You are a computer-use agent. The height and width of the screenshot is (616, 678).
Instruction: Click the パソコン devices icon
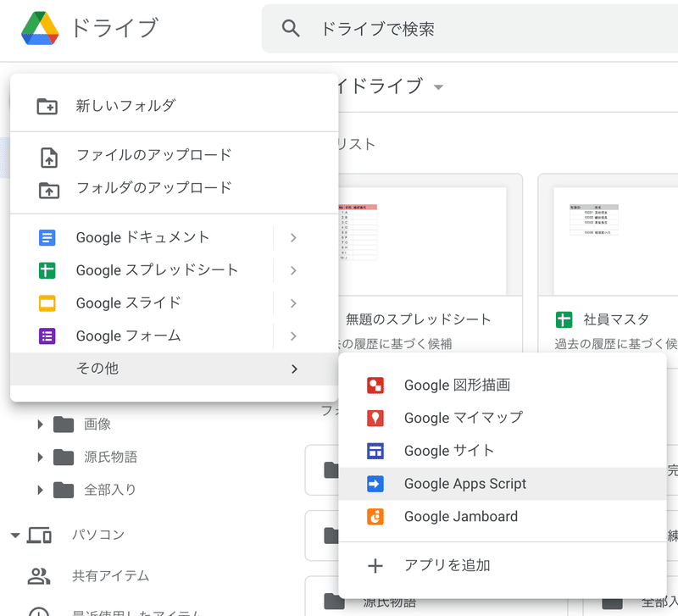coord(39,536)
